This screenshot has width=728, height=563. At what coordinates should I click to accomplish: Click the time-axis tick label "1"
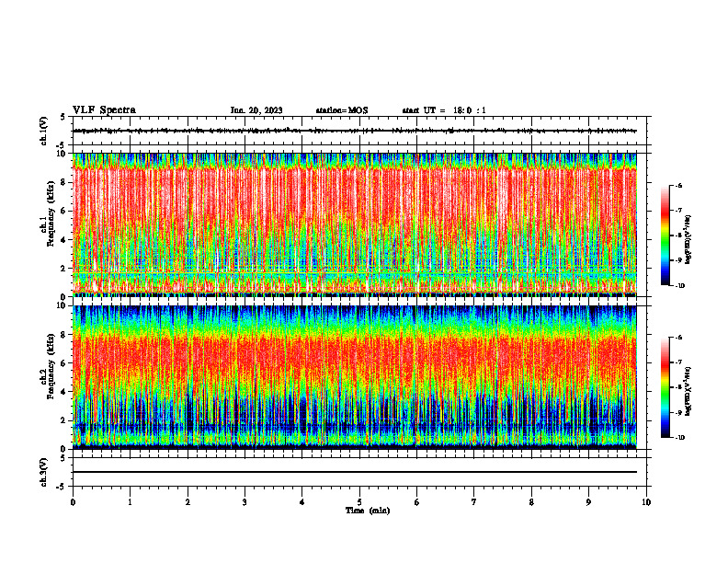coord(130,502)
